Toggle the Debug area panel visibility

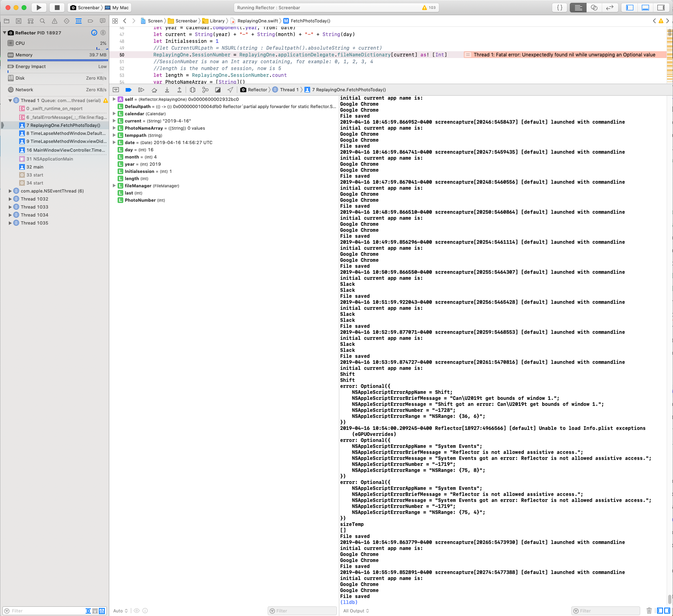(x=645, y=8)
